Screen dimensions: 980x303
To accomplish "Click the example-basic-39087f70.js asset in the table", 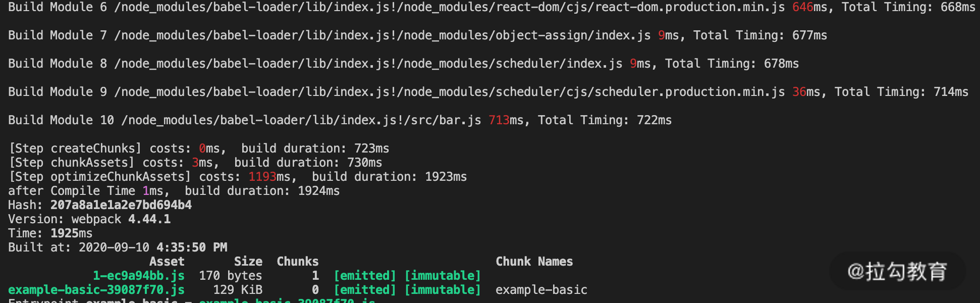I will (x=96, y=290).
